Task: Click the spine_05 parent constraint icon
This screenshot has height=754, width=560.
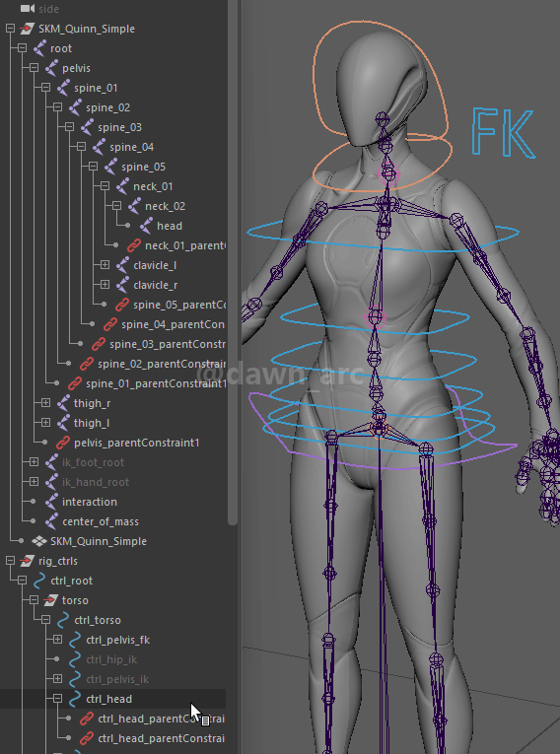Action: click(x=122, y=305)
